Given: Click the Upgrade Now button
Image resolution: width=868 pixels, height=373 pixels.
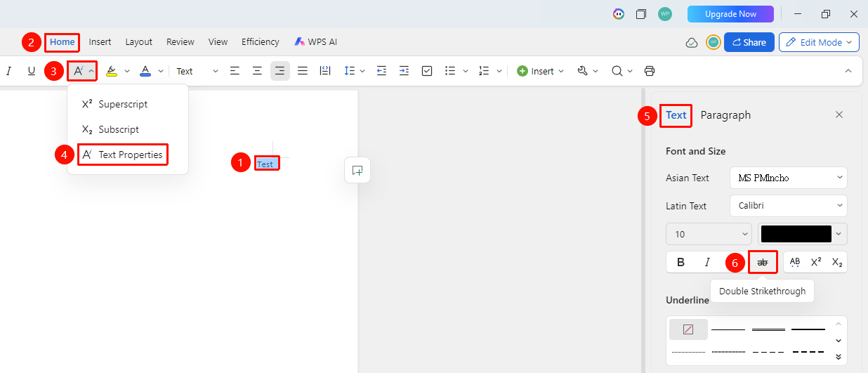Looking at the screenshot, I should tap(730, 14).
